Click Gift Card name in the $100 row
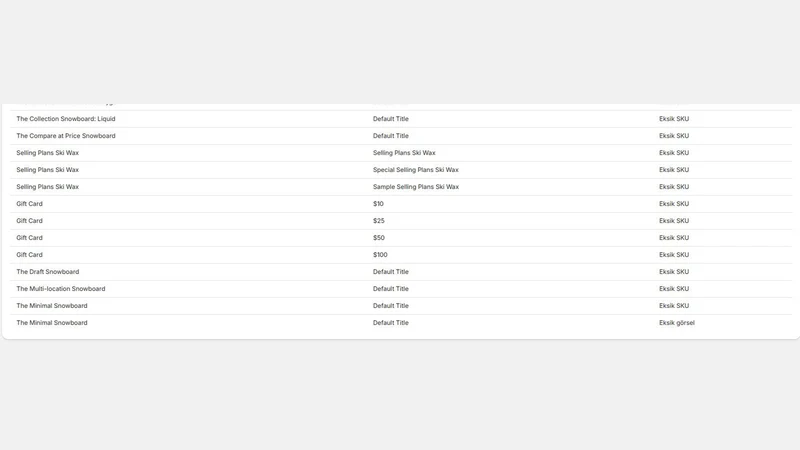 30,255
